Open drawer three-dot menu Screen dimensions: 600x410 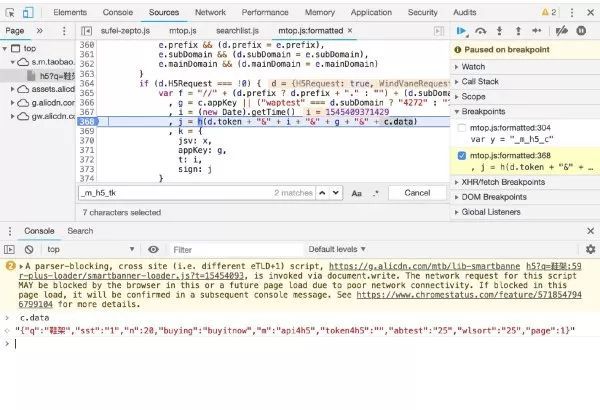coord(10,231)
